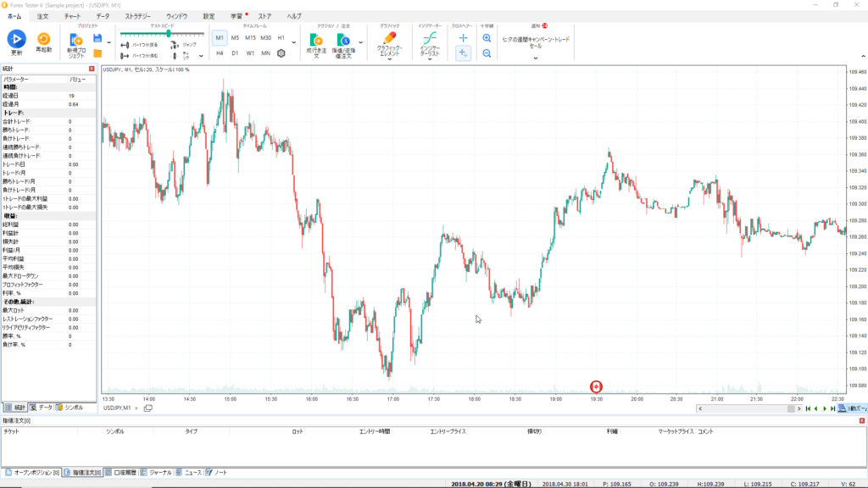Click the weekly campaign trade sale notification

[x=536, y=42]
